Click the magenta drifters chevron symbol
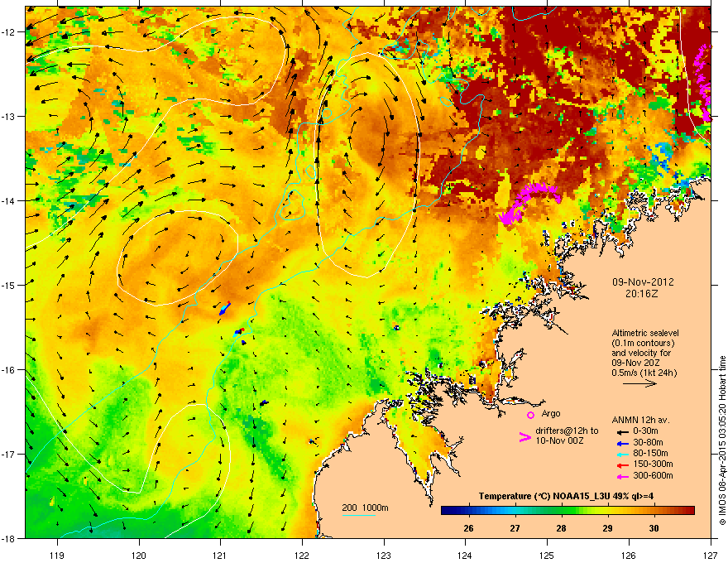The image size is (728, 563). 524,437
